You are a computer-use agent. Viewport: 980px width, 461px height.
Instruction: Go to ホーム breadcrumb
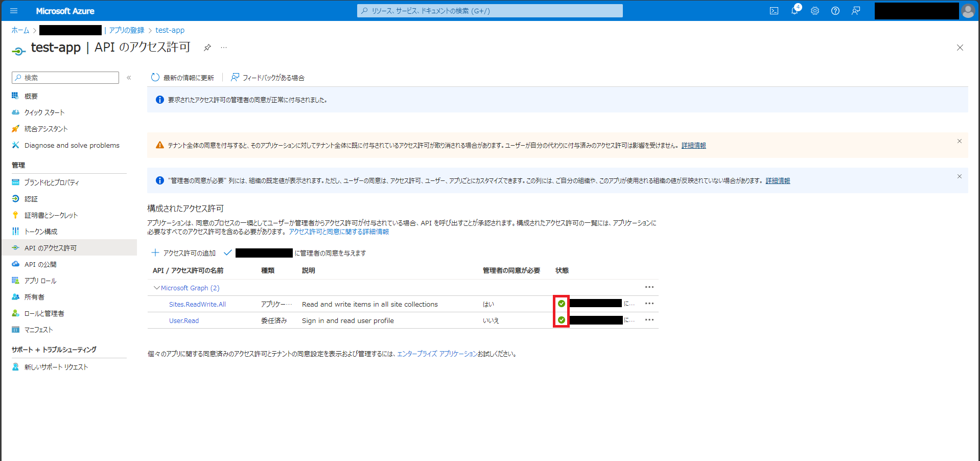(20, 30)
